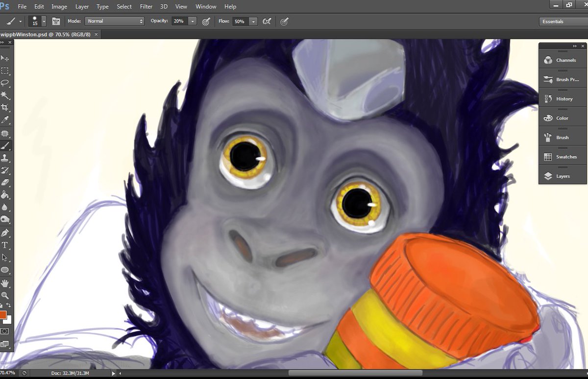Select the Eraser tool
Image resolution: width=588 pixels, height=379 pixels.
5,182
